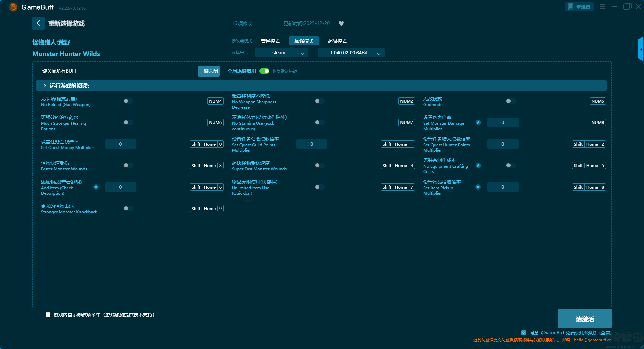This screenshot has height=349, width=644.
Task: Open the steam platform dropdown
Action: pos(281,53)
